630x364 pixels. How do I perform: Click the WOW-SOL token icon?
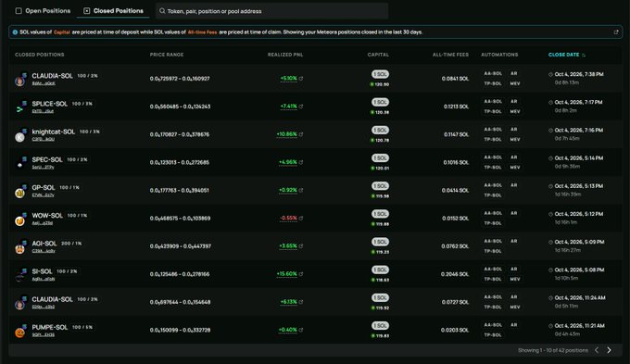tap(20, 220)
